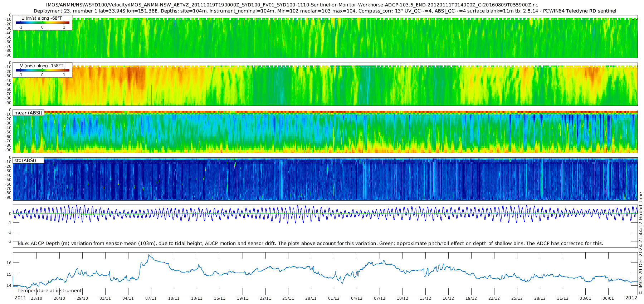644x304 pixels.
Task: Click the 2012 year label at axis end
Action: pyautogui.click(x=631, y=298)
